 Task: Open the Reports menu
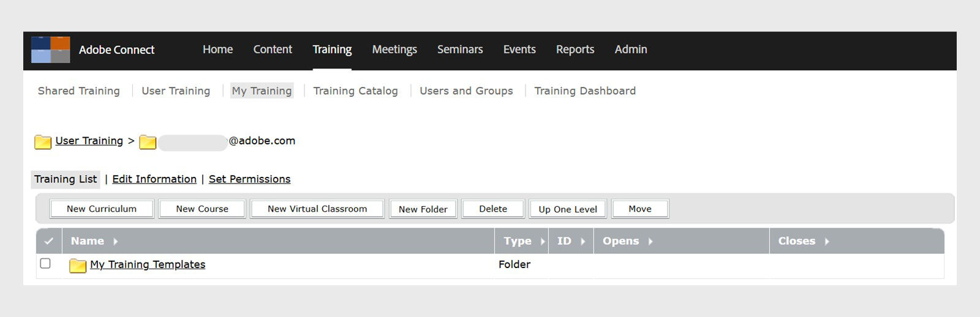click(x=575, y=50)
